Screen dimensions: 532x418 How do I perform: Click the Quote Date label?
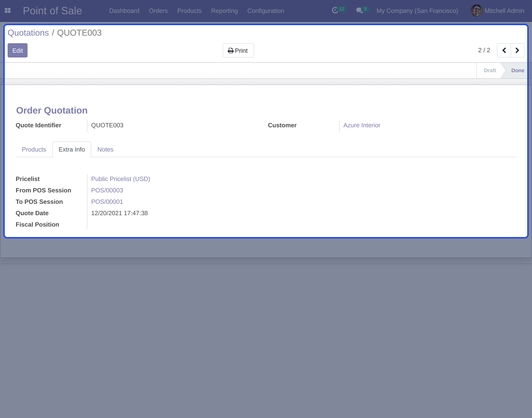pos(32,213)
